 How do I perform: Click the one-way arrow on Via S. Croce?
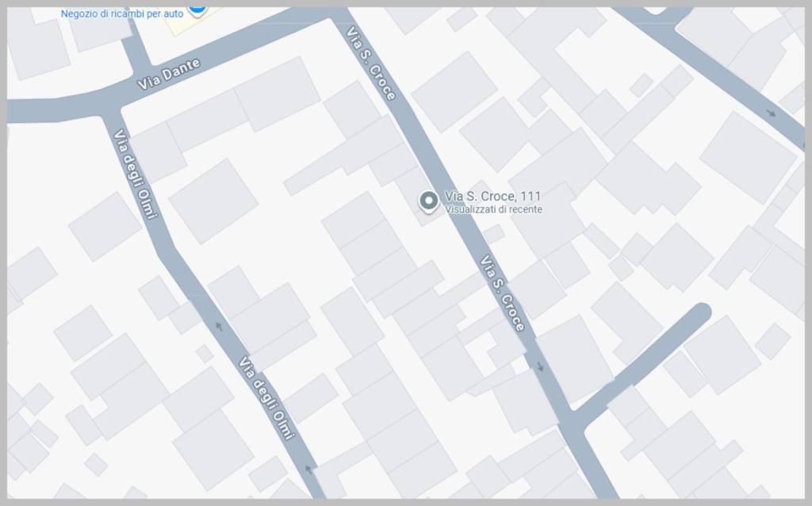coord(540,366)
